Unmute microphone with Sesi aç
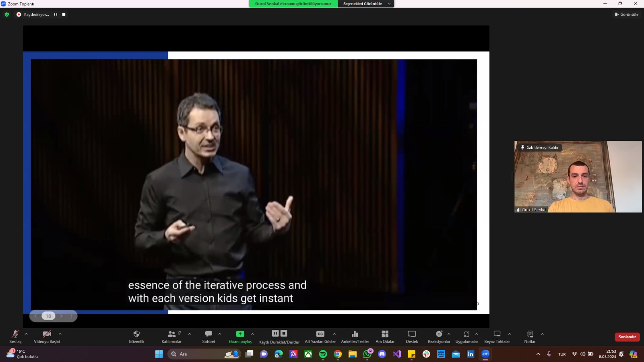Image resolution: width=644 pixels, height=362 pixels. (x=15, y=334)
